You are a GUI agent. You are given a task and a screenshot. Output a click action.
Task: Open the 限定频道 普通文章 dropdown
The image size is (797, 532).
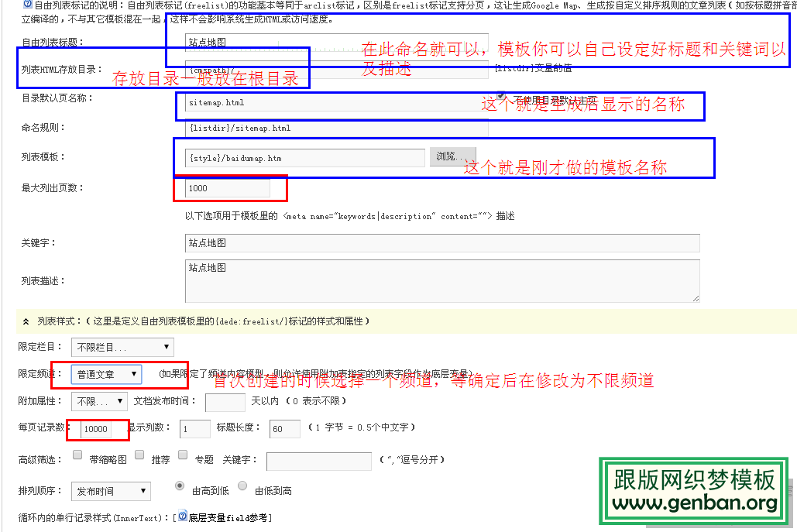106,374
